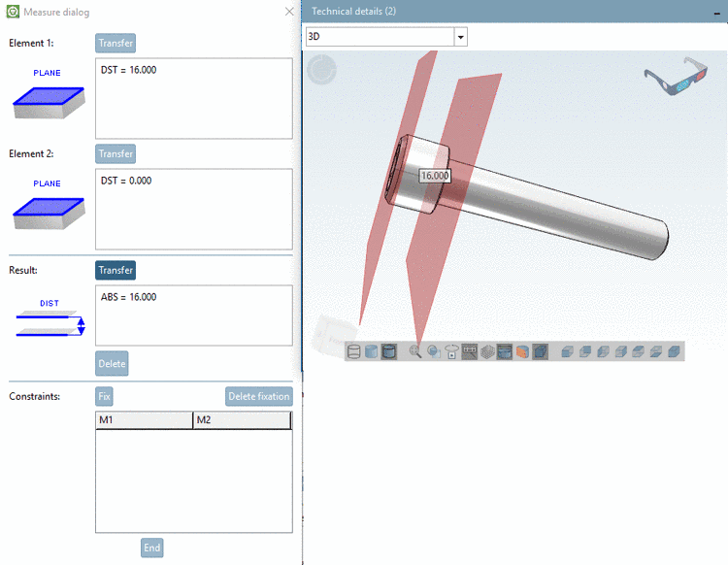
Task: Click the Element 1 PLANE icon
Action: tap(49, 102)
